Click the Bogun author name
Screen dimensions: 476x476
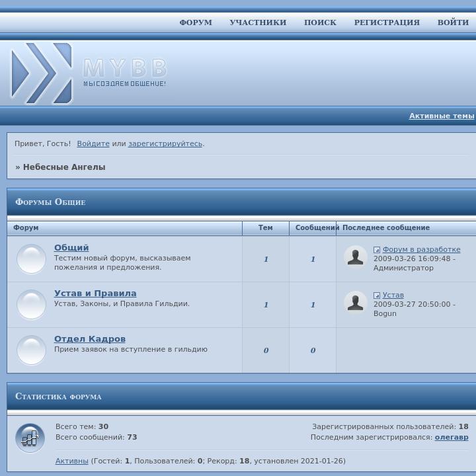pyautogui.click(x=385, y=313)
